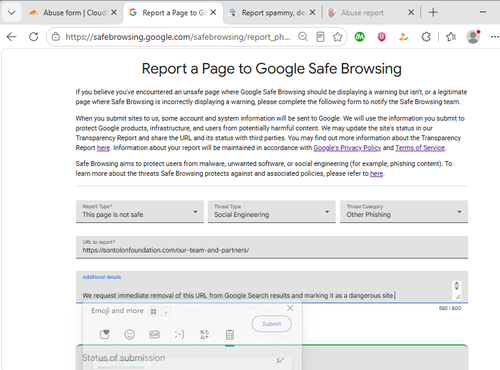Click the URL to report field

click(272, 247)
